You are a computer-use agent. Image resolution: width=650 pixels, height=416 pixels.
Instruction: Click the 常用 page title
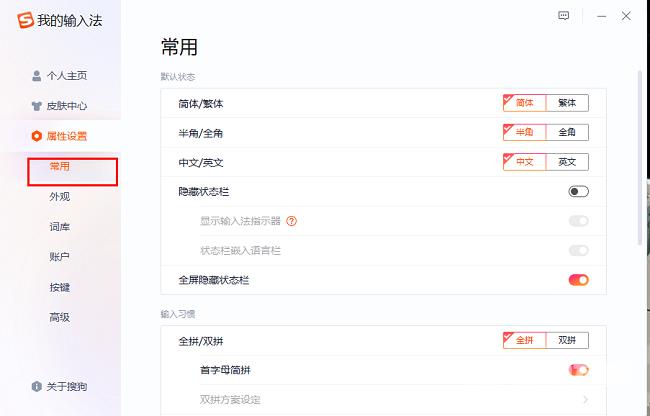pos(179,47)
